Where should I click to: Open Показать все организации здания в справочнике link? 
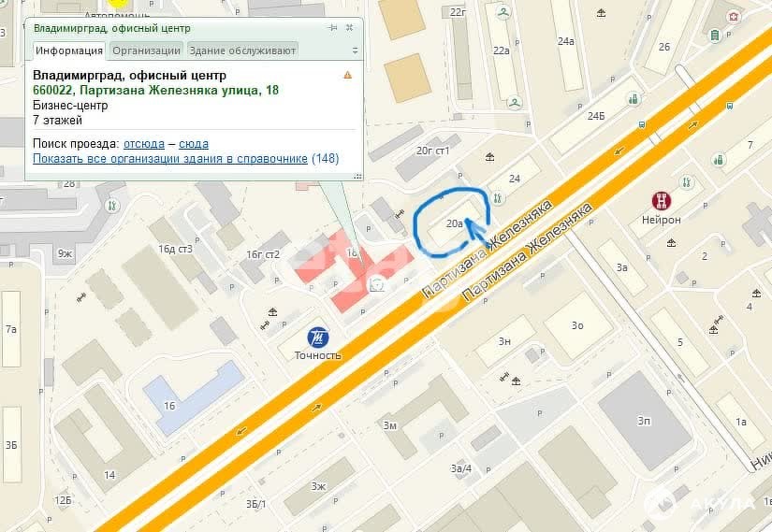[x=170, y=158]
